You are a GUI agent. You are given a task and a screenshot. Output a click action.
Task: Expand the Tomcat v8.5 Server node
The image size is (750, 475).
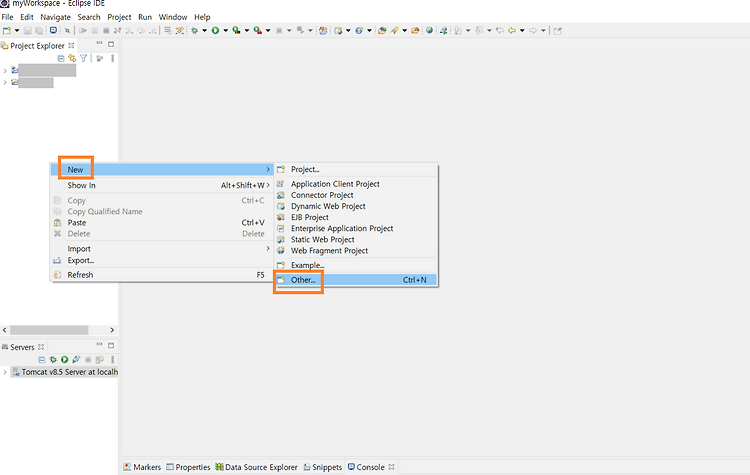(x=5, y=372)
